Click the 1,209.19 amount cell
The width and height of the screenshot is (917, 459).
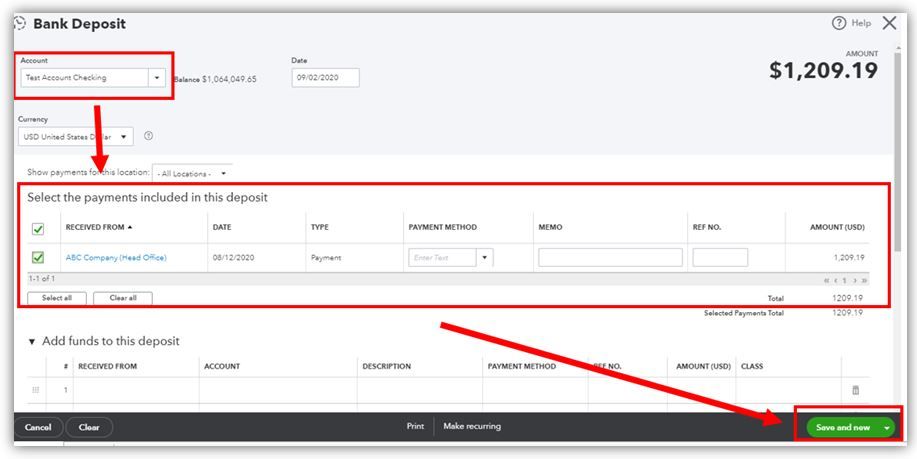849,258
